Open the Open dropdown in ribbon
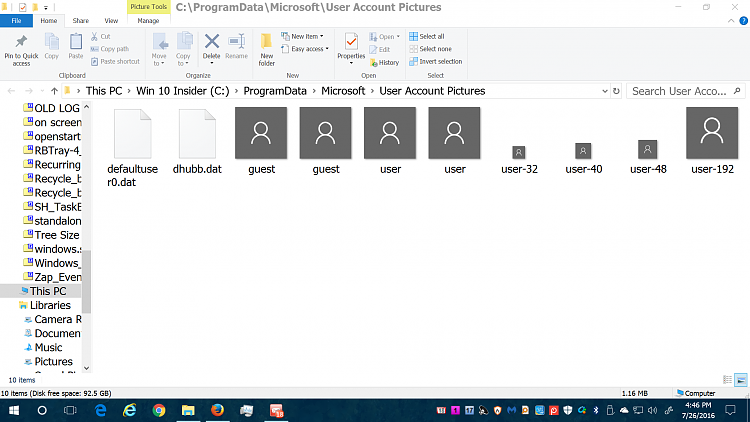Image resolution: width=750 pixels, height=422 pixels. 385,36
